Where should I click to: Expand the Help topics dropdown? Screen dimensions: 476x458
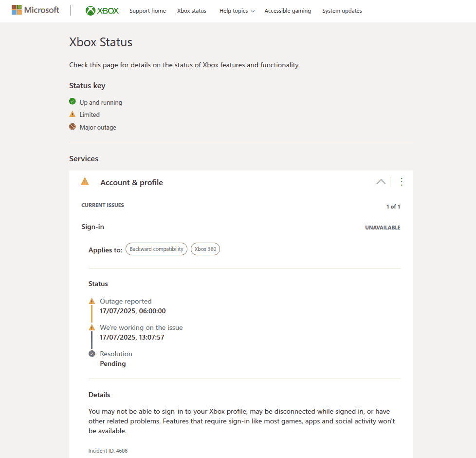(237, 11)
